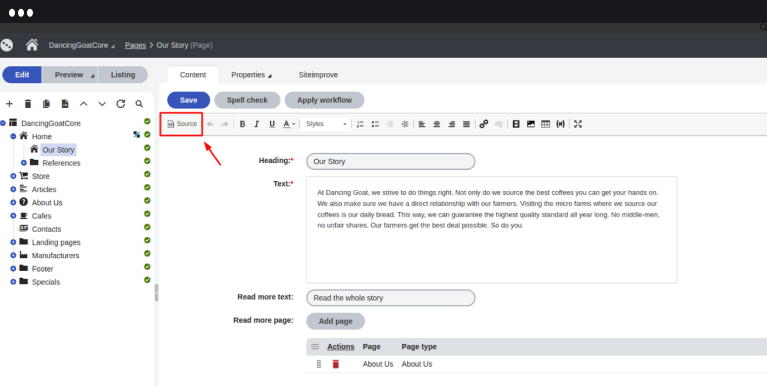
Task: Insert a table
Action: click(x=545, y=124)
